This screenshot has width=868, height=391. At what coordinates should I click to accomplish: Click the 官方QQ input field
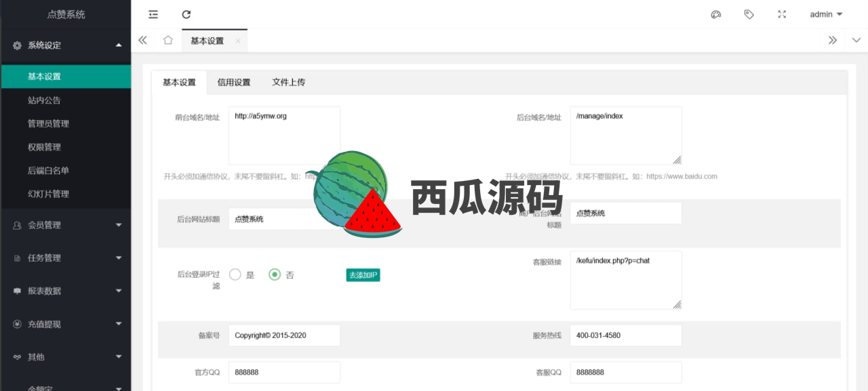pos(284,372)
